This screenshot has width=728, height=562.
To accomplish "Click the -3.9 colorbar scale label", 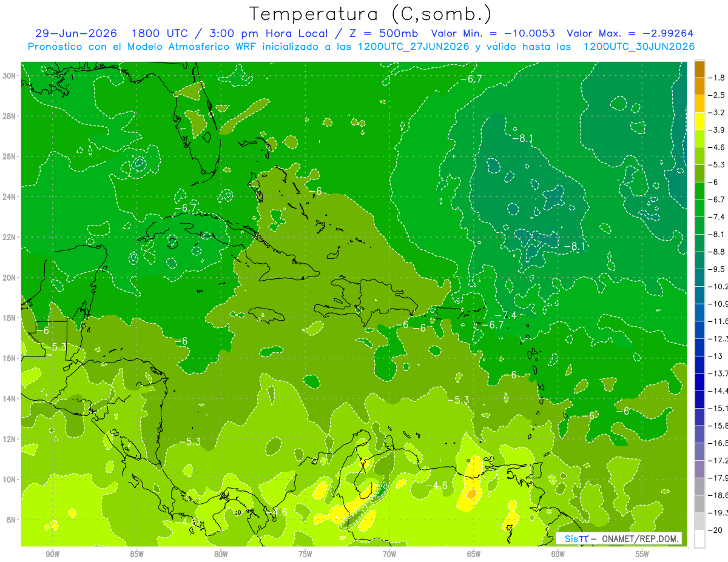I will point(717,130).
